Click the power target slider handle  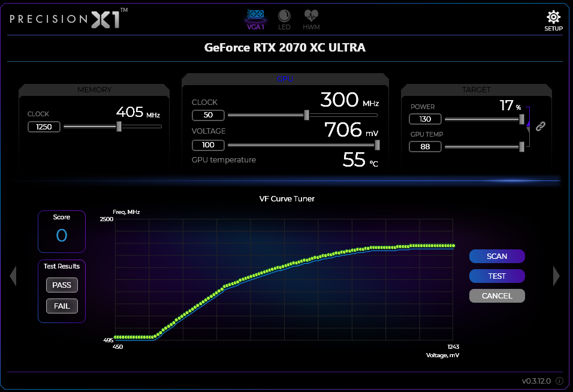pyautogui.click(x=522, y=119)
